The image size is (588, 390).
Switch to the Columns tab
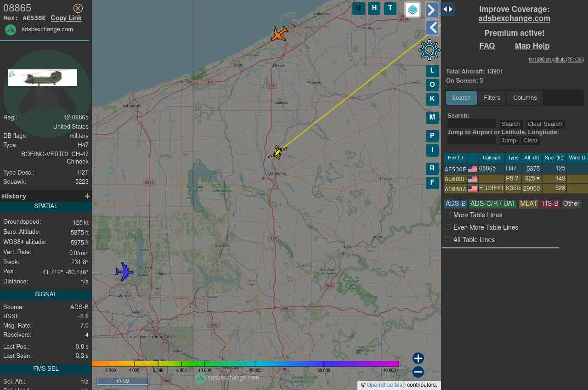[525, 98]
